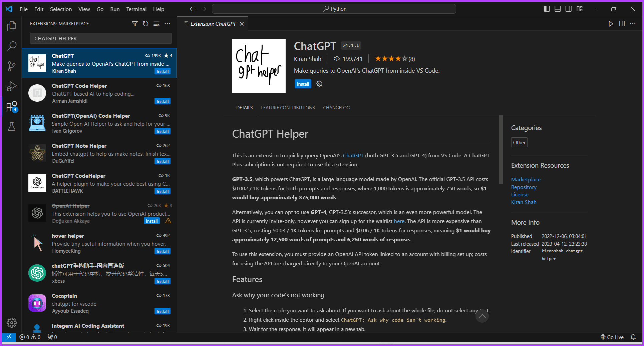
Task: Refresh the extensions marketplace list
Action: (x=145, y=24)
